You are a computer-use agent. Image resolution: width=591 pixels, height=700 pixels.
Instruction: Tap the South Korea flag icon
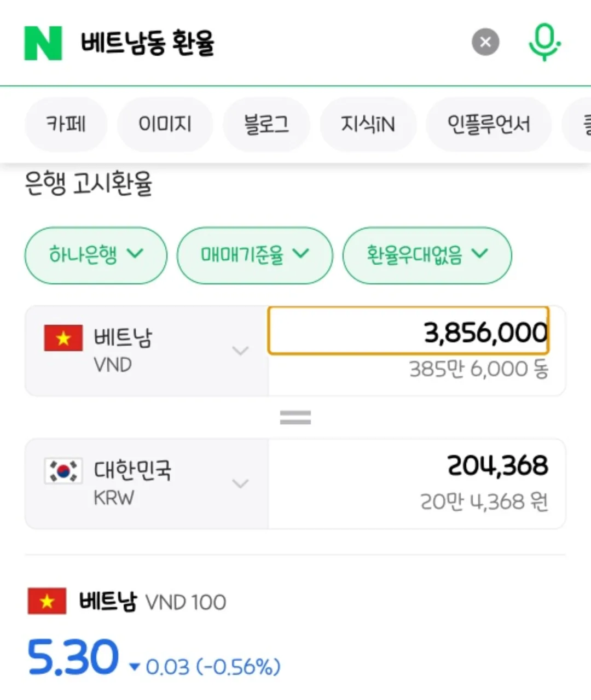click(63, 471)
